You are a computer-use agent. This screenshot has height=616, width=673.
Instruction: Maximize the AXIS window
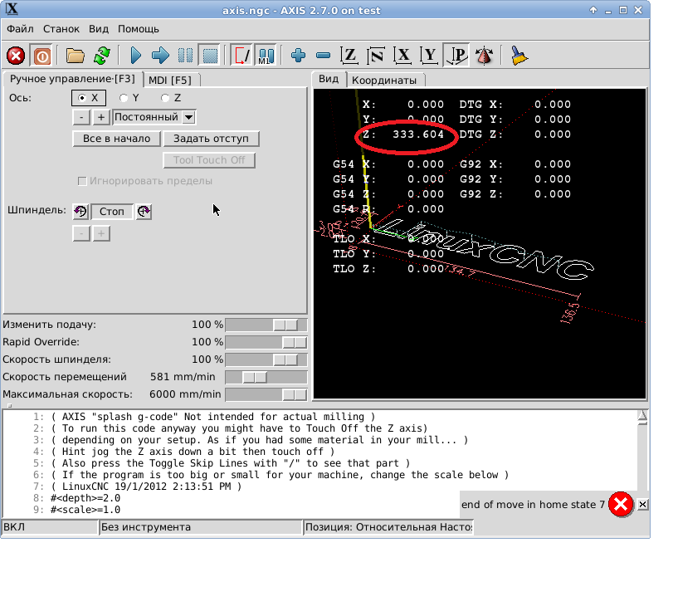pos(622,10)
